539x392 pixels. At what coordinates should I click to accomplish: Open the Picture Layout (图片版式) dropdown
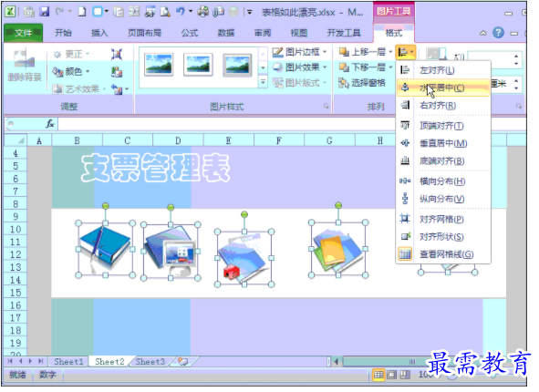pos(300,83)
